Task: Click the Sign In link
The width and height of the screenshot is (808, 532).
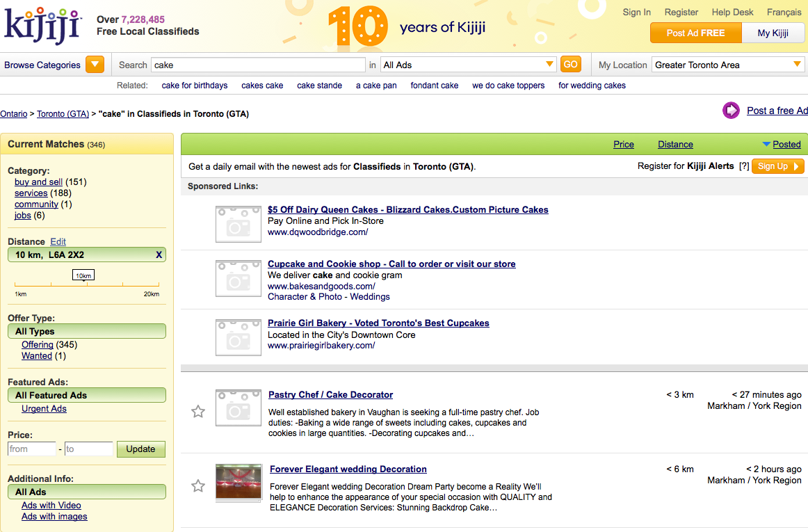Action: point(636,12)
